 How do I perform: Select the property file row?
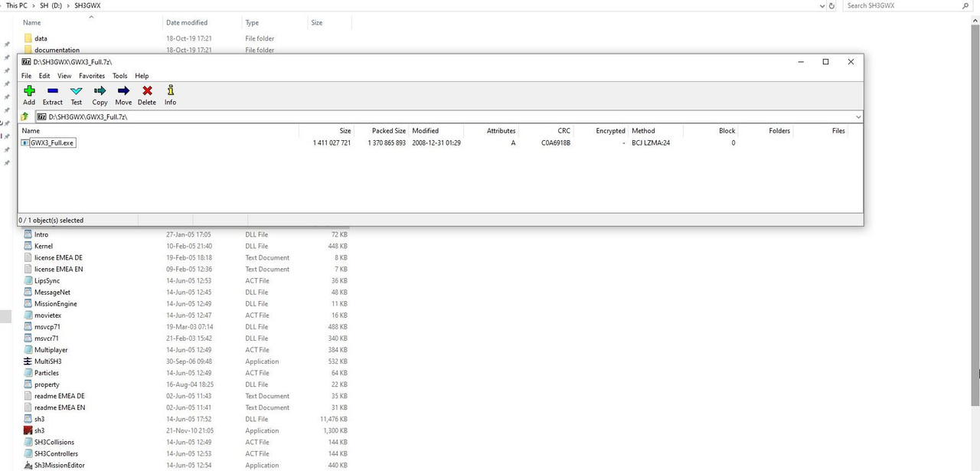pyautogui.click(x=187, y=384)
